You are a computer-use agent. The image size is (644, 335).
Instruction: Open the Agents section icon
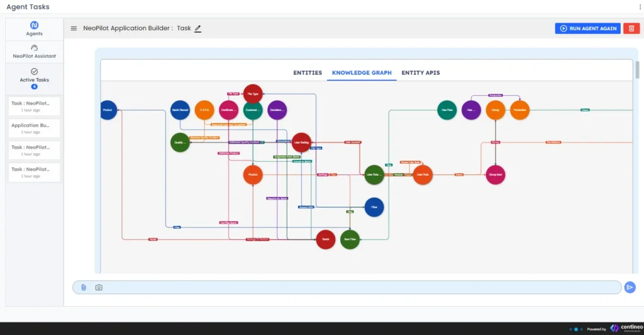click(34, 25)
